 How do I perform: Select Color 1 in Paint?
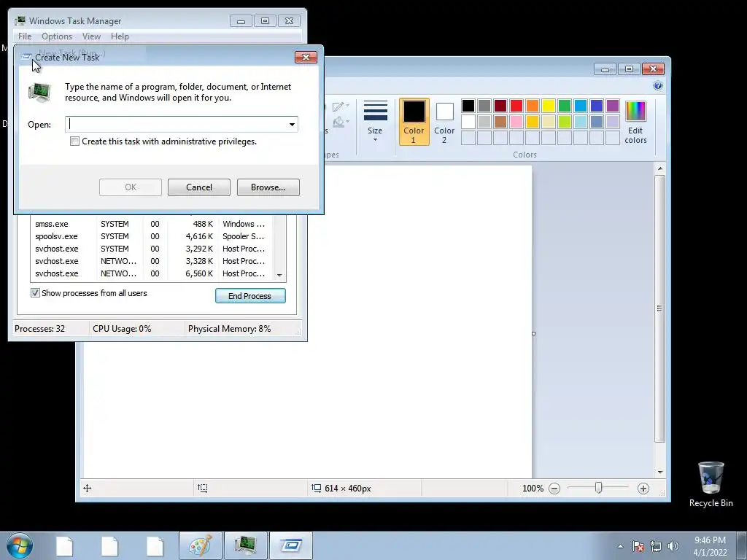[414, 122]
